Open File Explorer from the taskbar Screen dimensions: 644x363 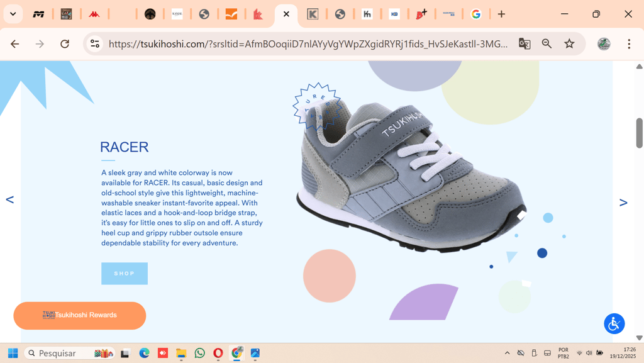click(181, 353)
